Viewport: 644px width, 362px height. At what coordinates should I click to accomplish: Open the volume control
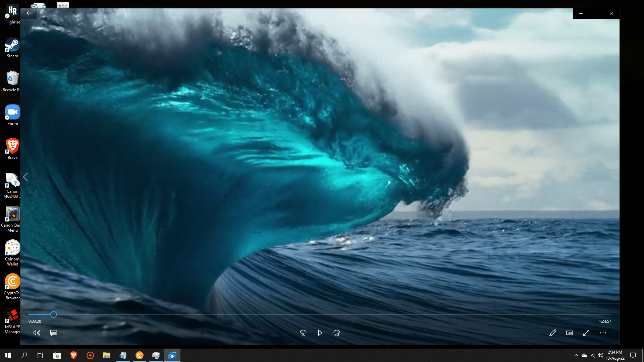[x=37, y=333]
